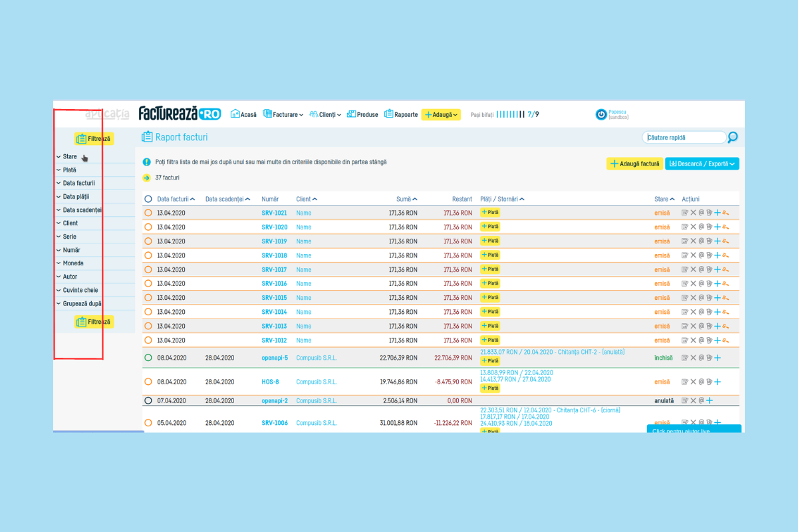Open the Descarcă / Exportă dropdown
The width and height of the screenshot is (798, 532).
[702, 164]
